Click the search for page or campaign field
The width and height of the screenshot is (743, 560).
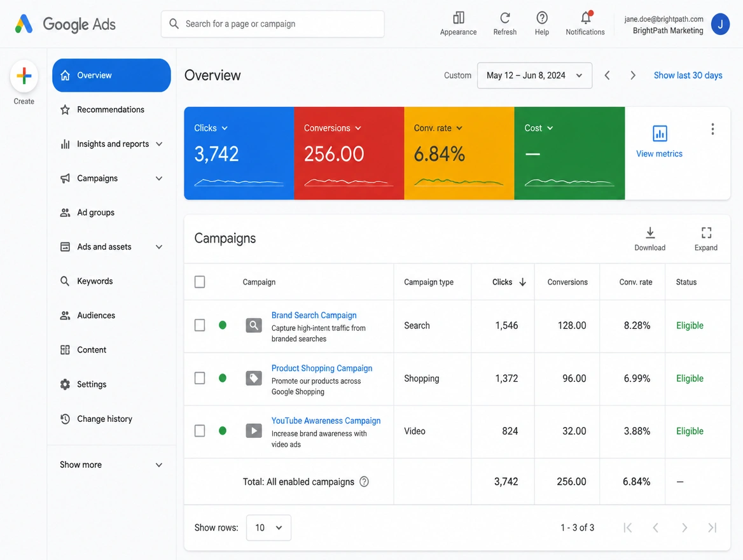pyautogui.click(x=272, y=24)
